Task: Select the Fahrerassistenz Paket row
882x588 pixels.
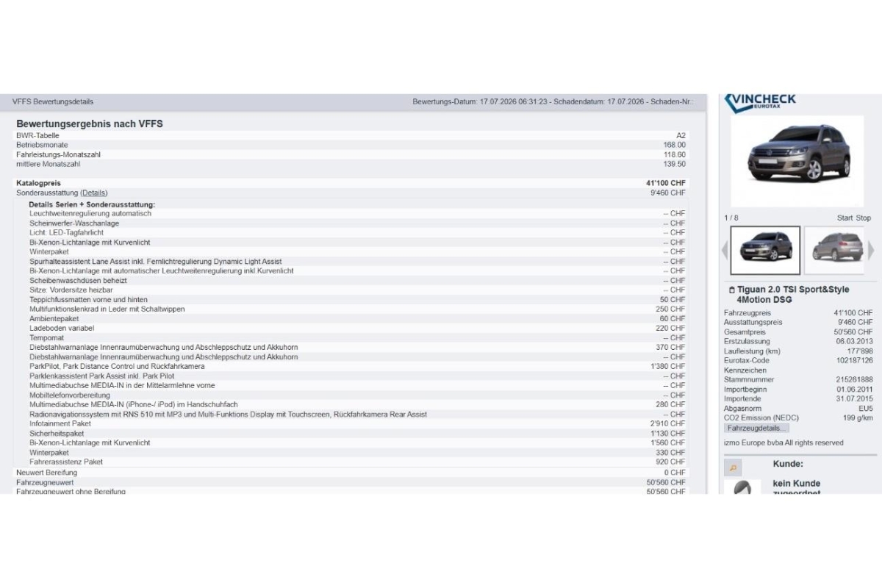Action: pos(357,462)
